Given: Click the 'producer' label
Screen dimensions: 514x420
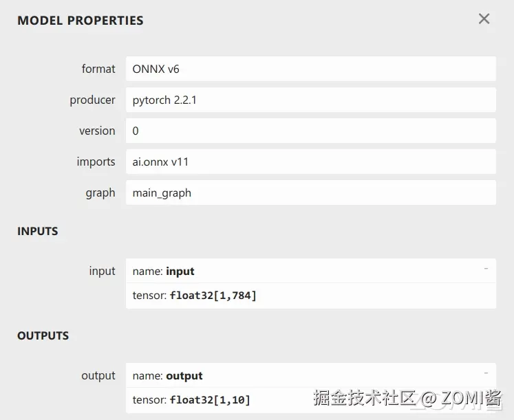Looking at the screenshot, I should (x=92, y=100).
